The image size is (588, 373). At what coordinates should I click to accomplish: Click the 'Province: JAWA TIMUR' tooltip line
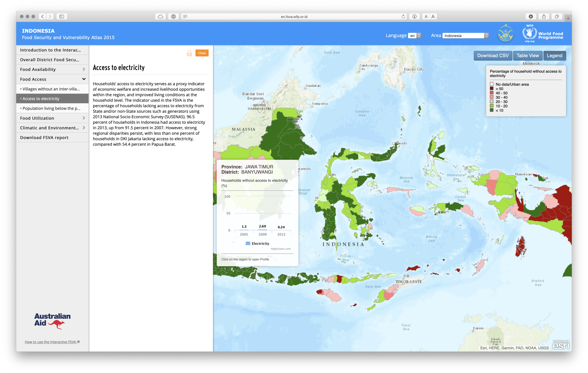click(x=247, y=167)
